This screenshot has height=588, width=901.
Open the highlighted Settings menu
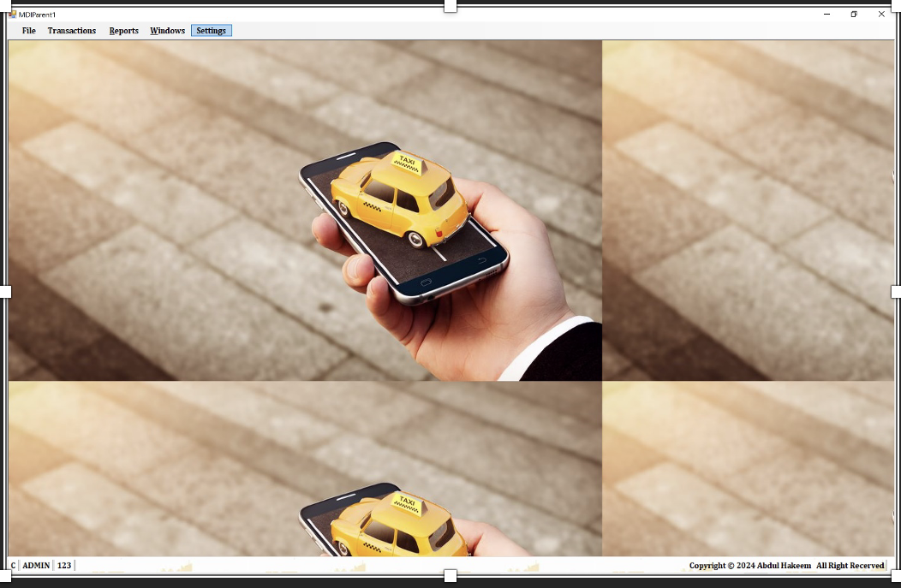tap(212, 31)
